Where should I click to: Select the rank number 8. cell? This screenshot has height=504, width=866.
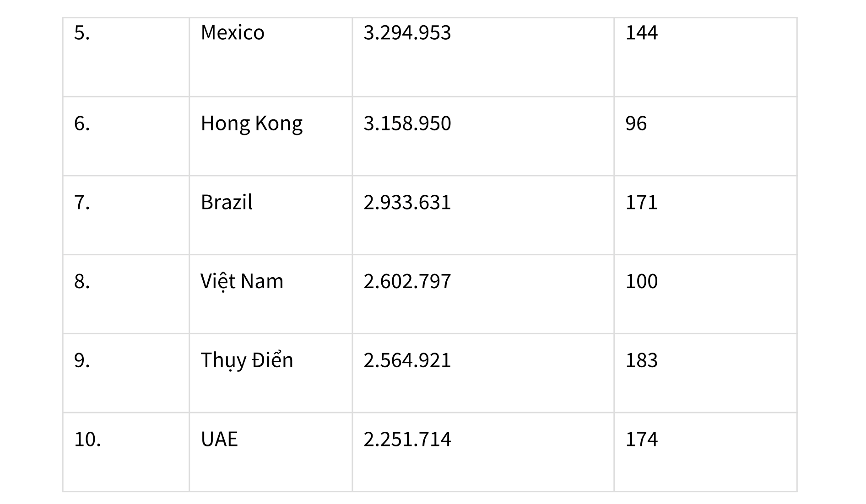point(82,281)
